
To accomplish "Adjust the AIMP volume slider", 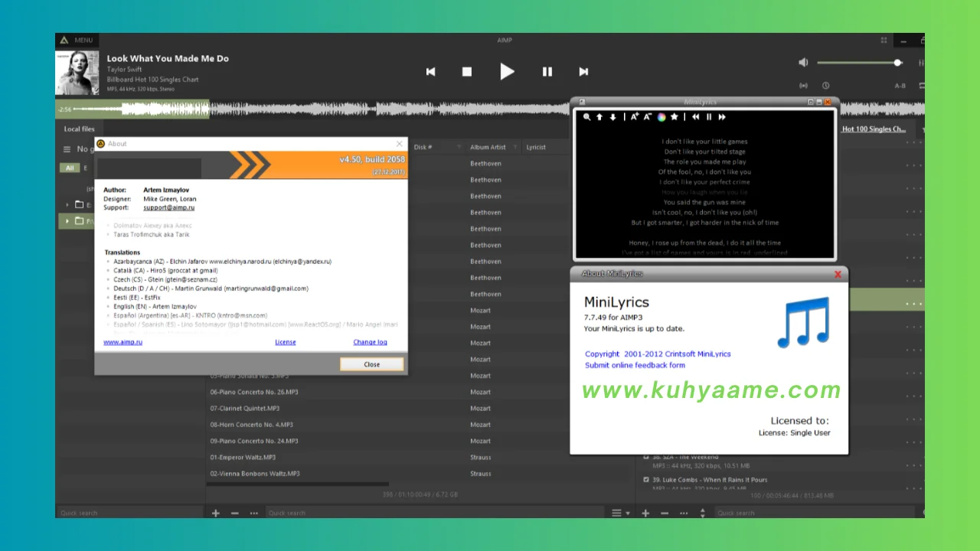I will tap(860, 63).
